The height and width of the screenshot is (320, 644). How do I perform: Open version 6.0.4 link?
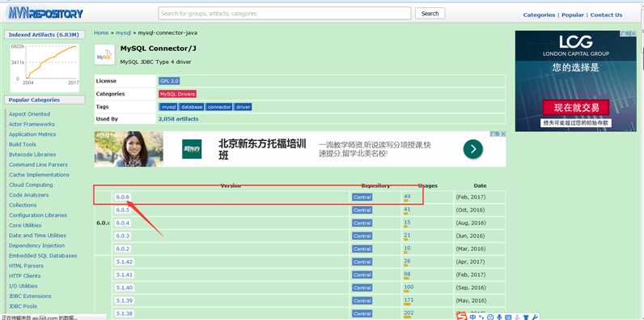122,223
